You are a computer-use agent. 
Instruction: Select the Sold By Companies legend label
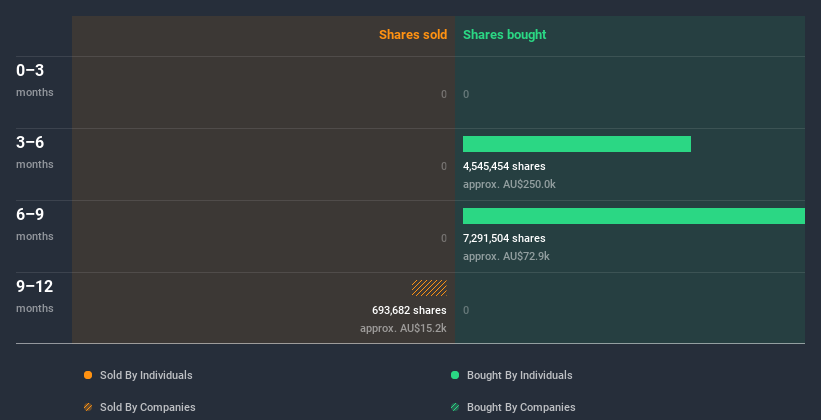[x=148, y=407]
